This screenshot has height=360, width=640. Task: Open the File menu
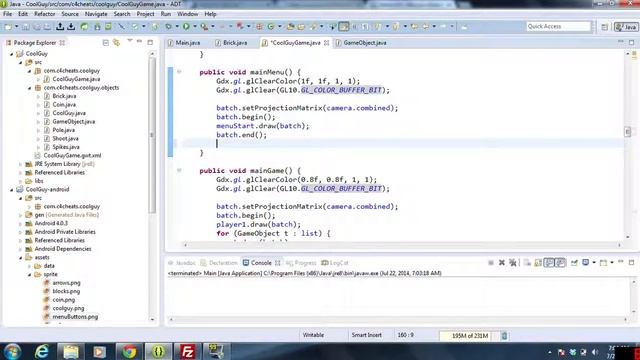pos(8,14)
